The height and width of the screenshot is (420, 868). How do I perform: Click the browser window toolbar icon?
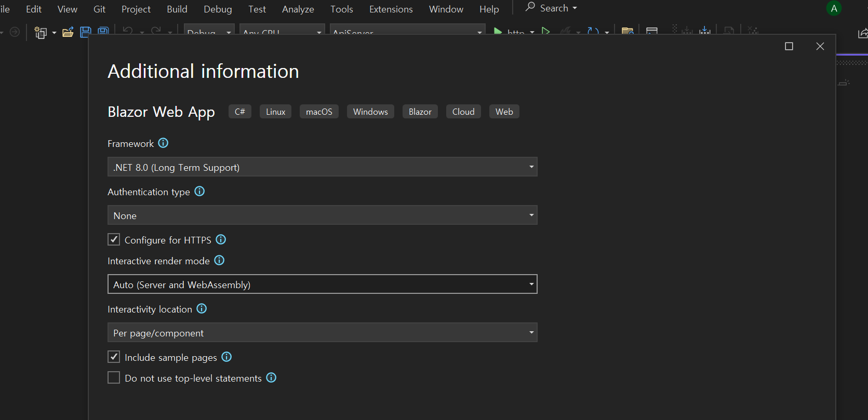652,32
